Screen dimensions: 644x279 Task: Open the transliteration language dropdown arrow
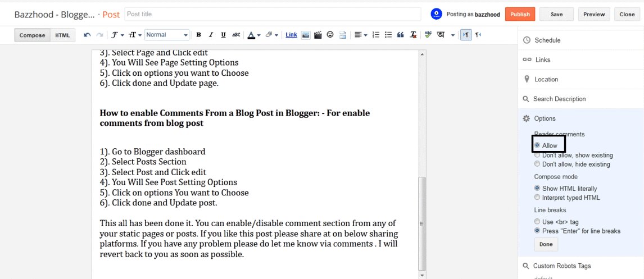click(x=452, y=35)
